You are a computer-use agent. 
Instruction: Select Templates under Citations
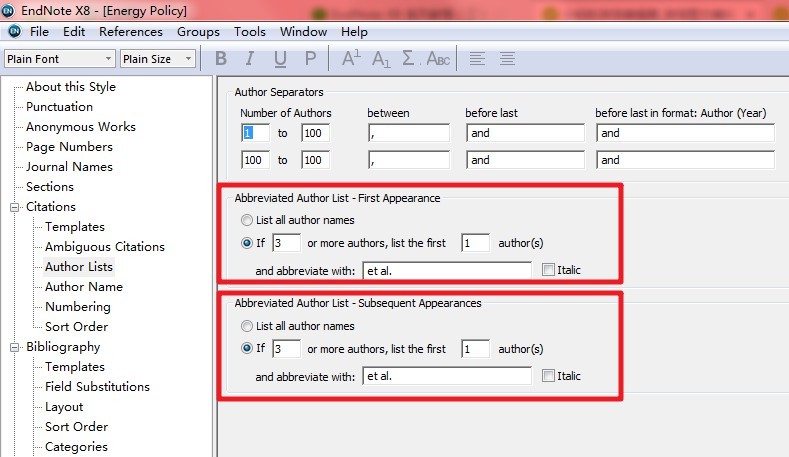tap(75, 227)
